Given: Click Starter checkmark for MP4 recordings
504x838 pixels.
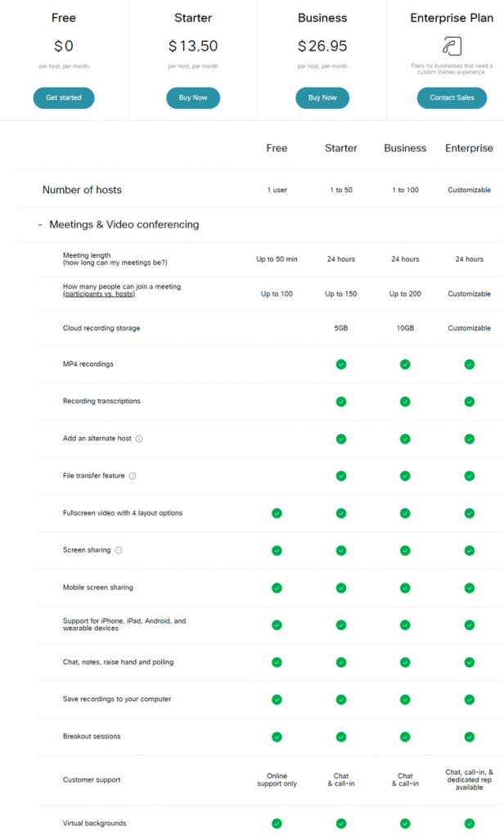Looking at the screenshot, I should click(341, 364).
